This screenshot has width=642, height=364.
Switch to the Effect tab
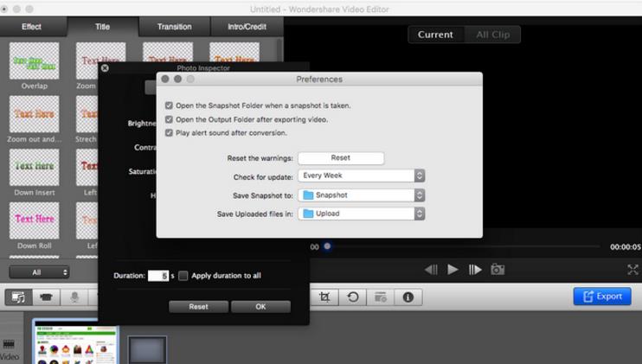(31, 27)
